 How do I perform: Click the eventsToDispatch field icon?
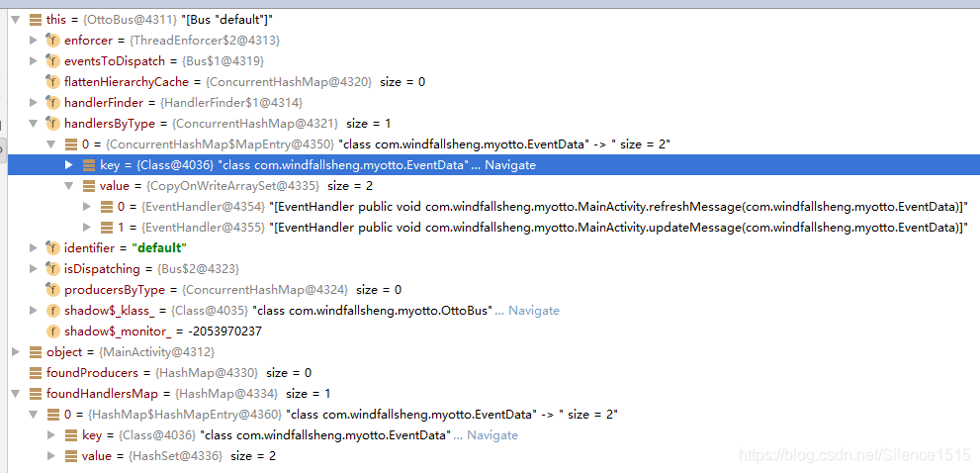coord(53,61)
